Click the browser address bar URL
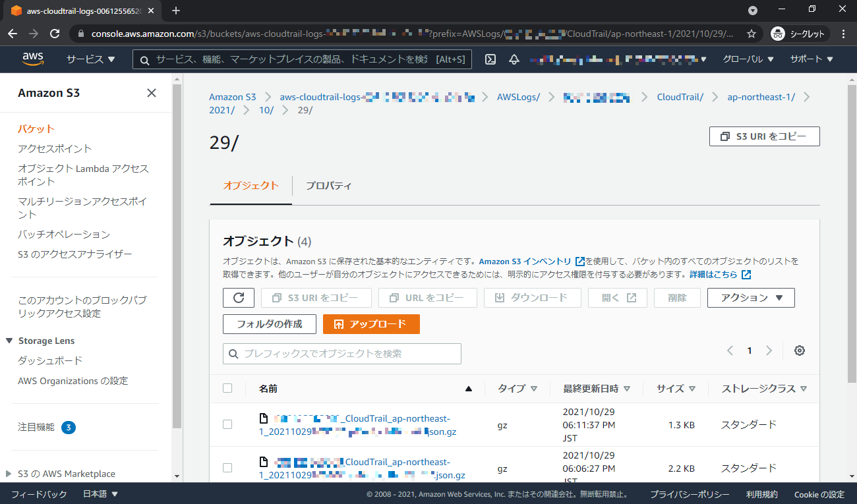 [412, 34]
